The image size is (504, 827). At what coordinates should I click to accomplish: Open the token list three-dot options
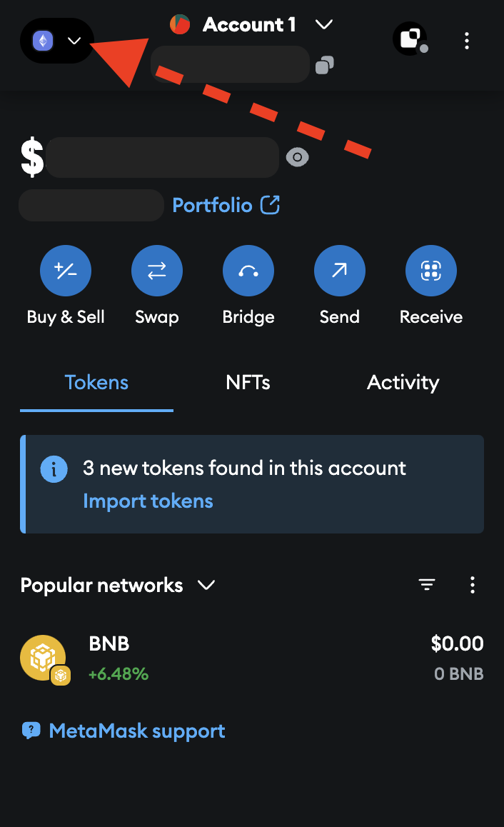point(473,586)
